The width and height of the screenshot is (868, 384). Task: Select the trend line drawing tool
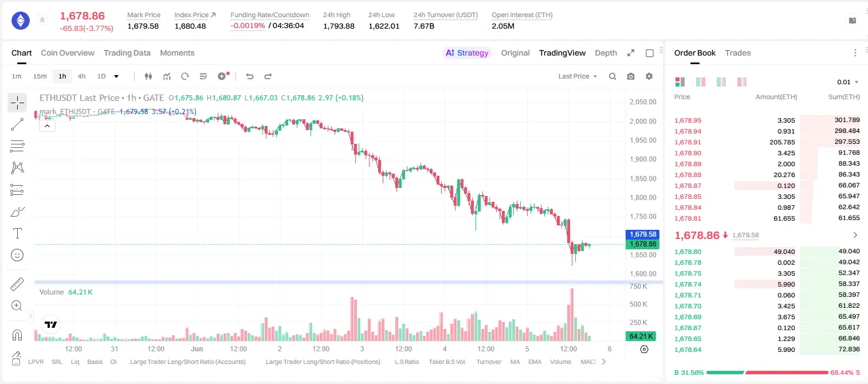pos(17,124)
